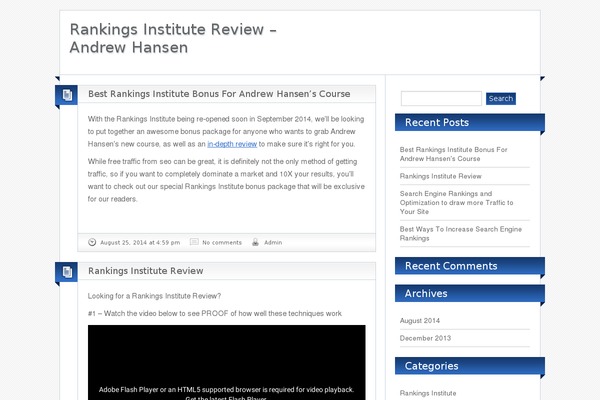Click the document icon beside Rankings Institute Review post
The image size is (600, 400).
(x=67, y=272)
